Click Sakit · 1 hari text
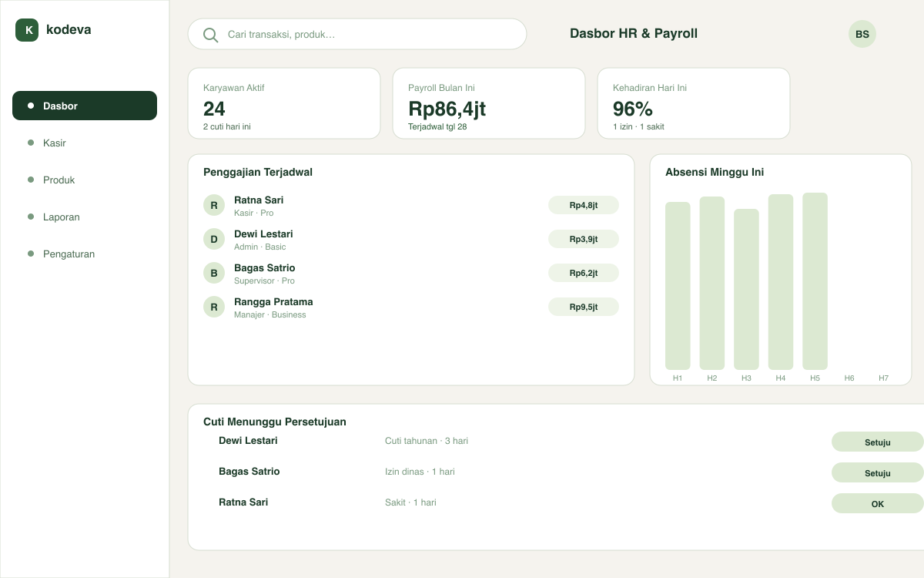This screenshot has height=578, width=924. (x=410, y=502)
